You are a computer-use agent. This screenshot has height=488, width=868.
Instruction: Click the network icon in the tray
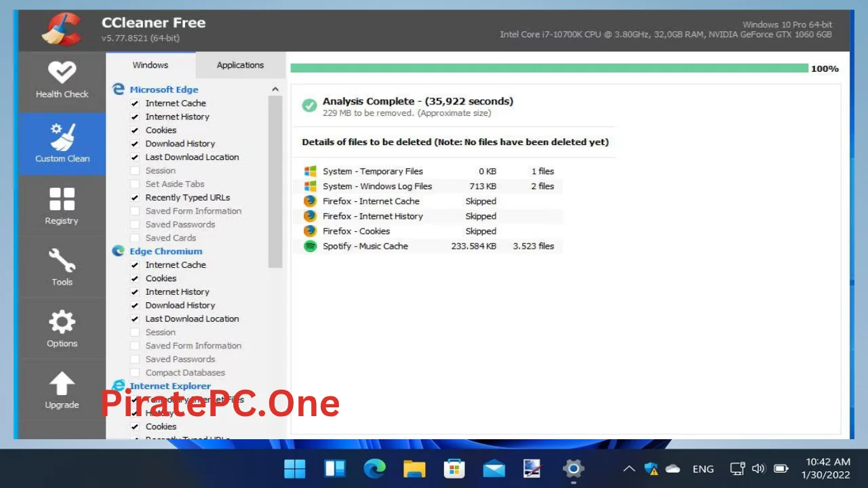pos(738,468)
